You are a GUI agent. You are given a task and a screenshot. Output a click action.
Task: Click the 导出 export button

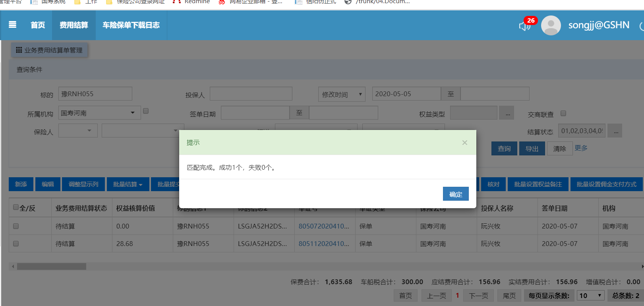coord(532,149)
